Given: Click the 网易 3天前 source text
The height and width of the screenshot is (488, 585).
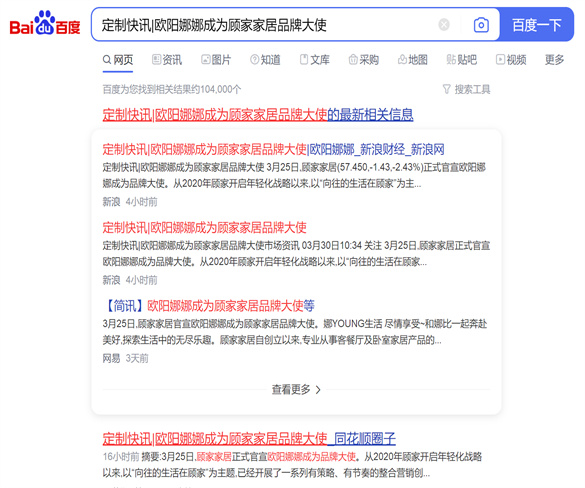Looking at the screenshot, I should (125, 359).
